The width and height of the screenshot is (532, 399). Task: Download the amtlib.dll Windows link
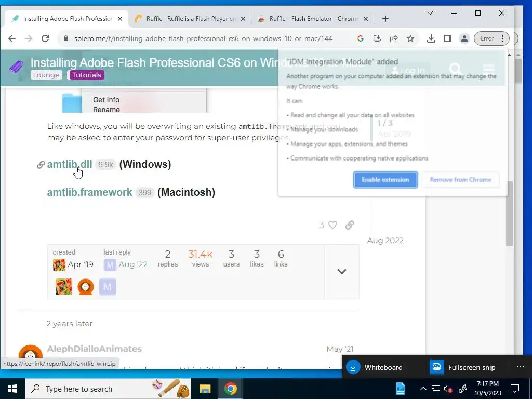(70, 164)
